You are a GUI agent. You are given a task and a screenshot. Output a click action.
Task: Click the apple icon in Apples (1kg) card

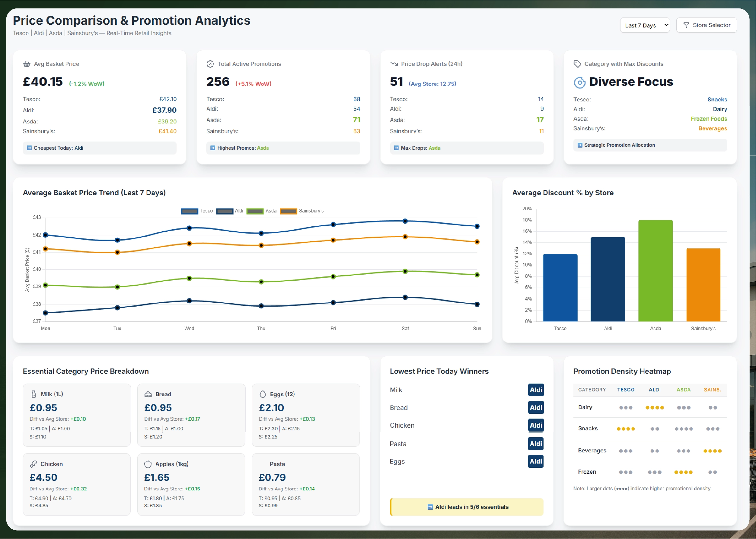[x=148, y=464]
